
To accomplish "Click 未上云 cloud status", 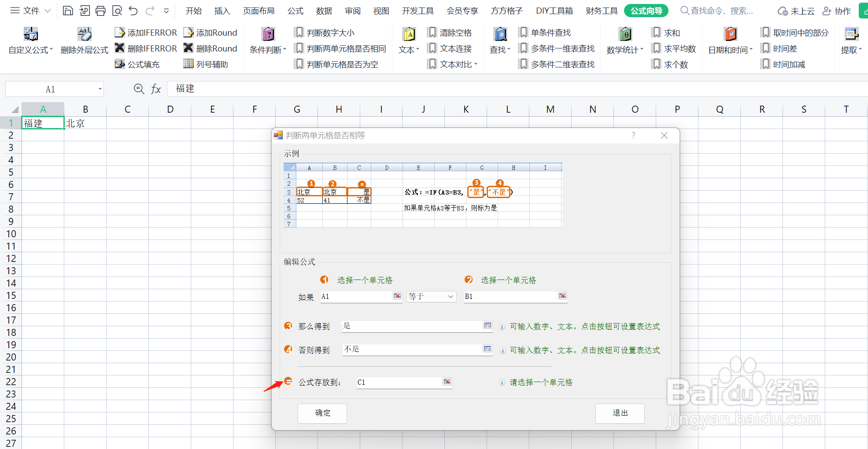I will [796, 11].
